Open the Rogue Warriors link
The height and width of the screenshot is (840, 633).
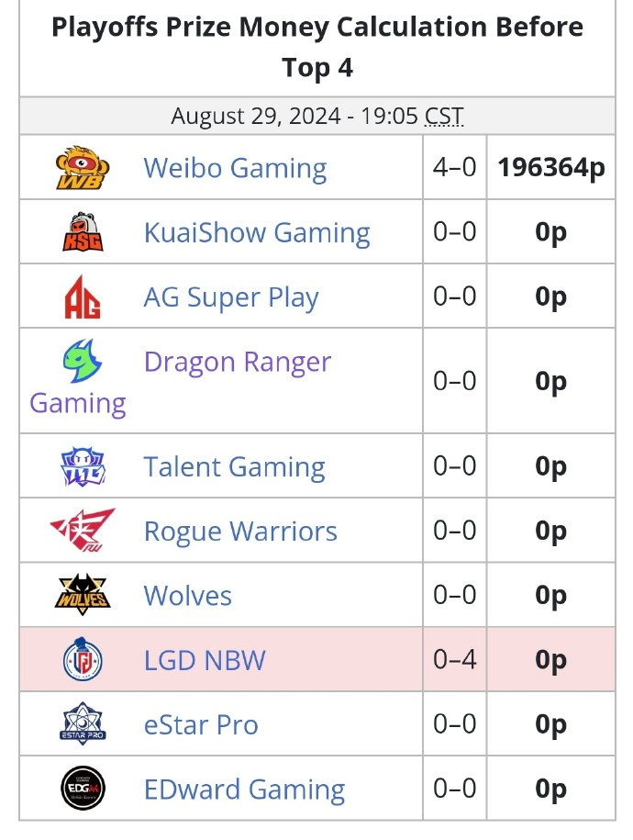[x=240, y=532]
